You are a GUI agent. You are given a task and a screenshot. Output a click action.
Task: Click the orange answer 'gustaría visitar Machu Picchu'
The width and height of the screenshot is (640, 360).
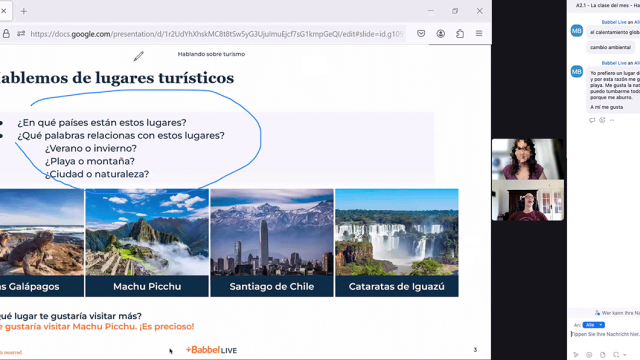click(70, 327)
